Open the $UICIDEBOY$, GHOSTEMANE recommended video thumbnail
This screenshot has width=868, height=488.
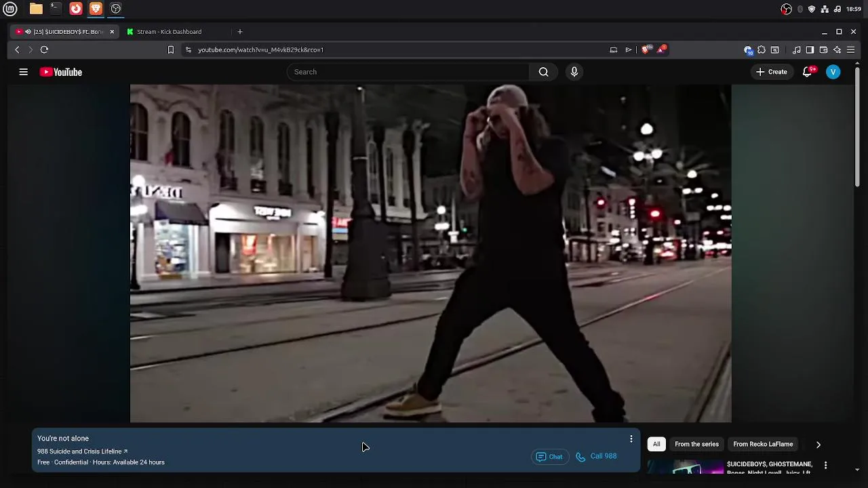(686, 467)
